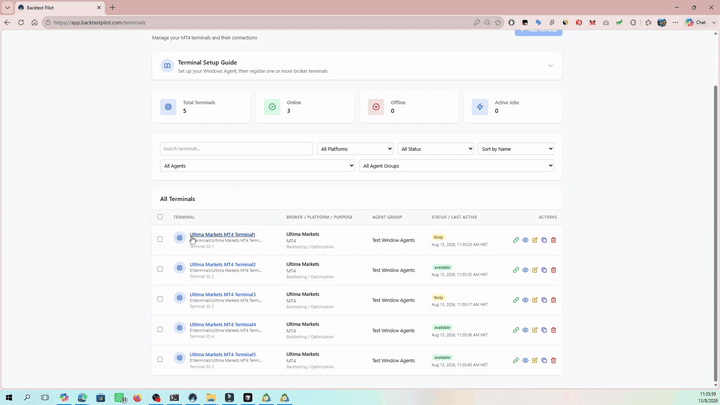Screen dimensions: 720x405
Task: Click the Terminal Setup Guide book icon
Action: [167, 66]
